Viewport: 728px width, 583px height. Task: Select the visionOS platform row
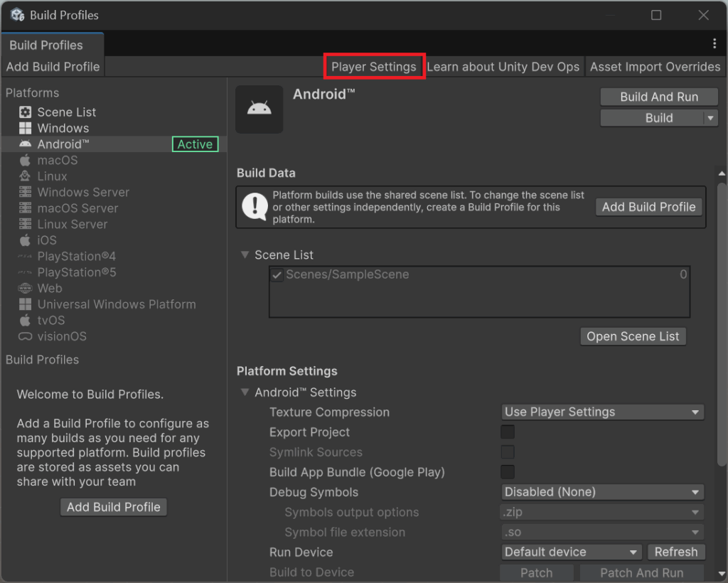point(114,336)
